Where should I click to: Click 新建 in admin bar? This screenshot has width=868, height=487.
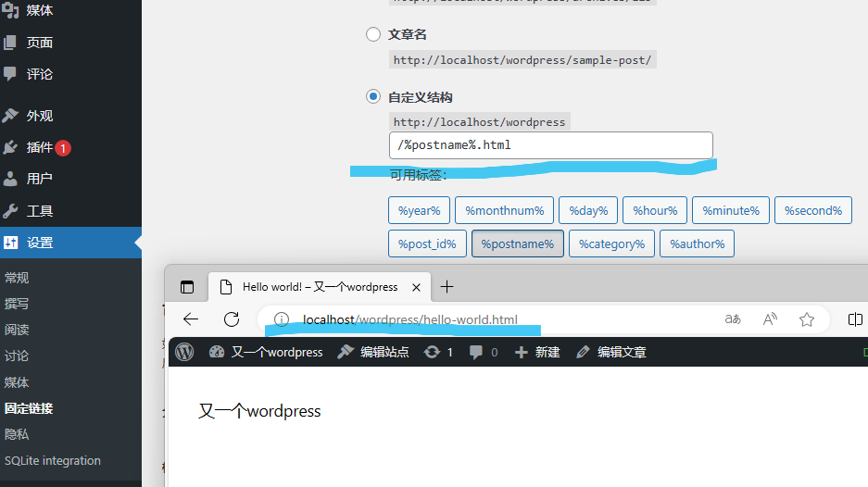click(x=537, y=352)
